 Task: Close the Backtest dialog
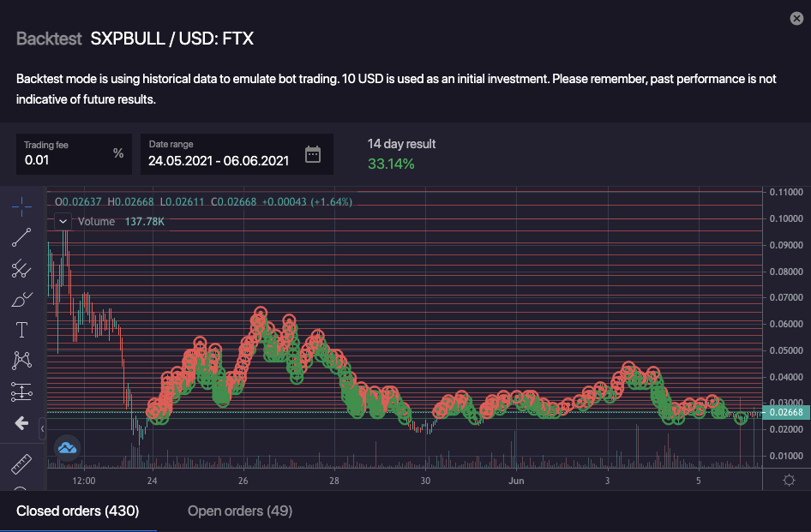click(794, 19)
